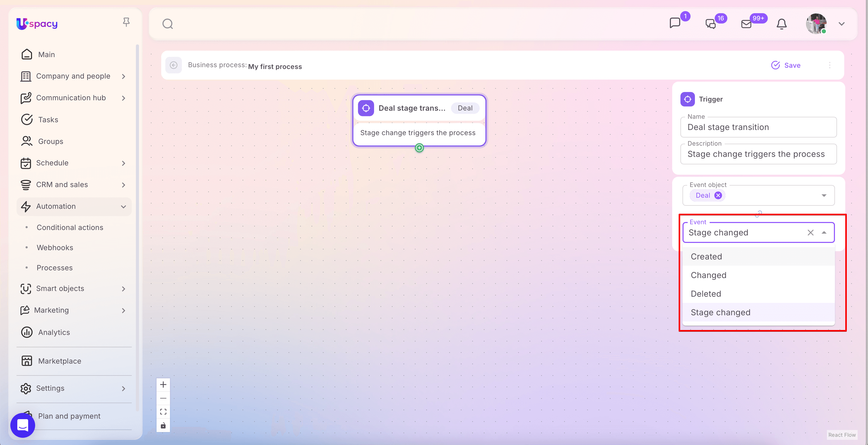The image size is (868, 445).
Task: Fit view using the canvas control
Action: tap(163, 412)
